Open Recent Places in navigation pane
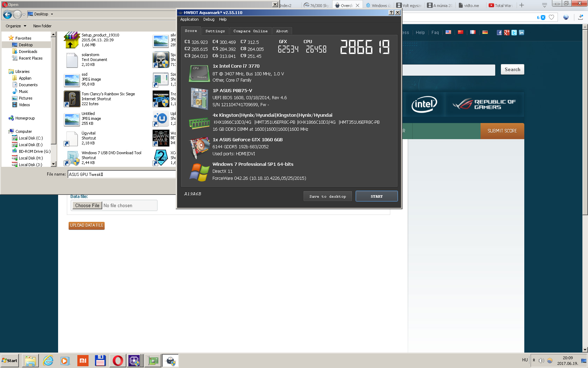The image size is (588, 368). [x=30, y=58]
